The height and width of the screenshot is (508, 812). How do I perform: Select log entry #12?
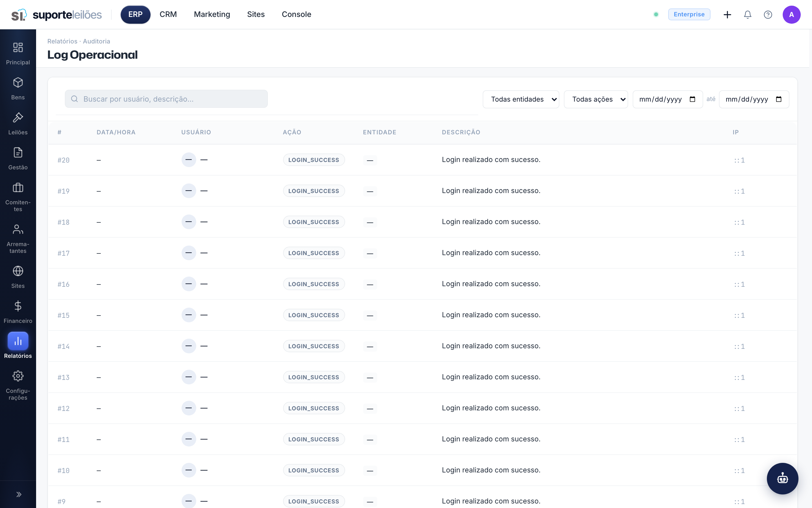click(422, 408)
